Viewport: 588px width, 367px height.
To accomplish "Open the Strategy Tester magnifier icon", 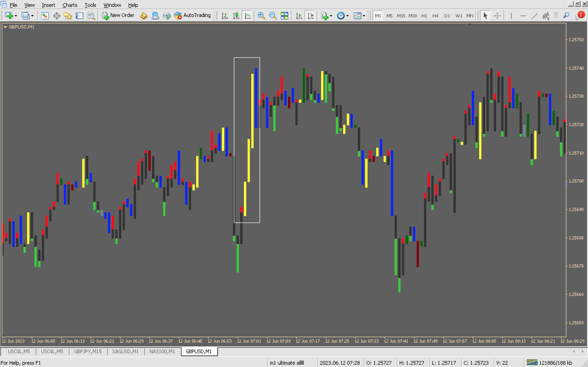I will pos(91,16).
